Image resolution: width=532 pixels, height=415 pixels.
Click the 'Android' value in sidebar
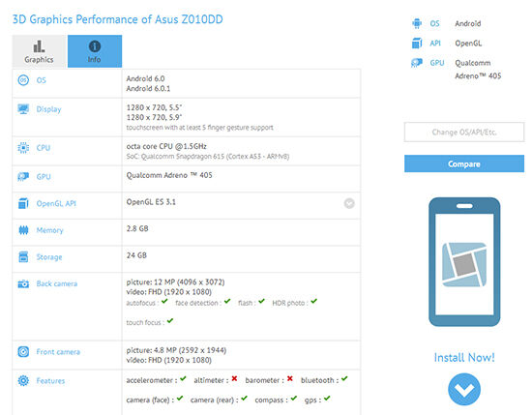coord(468,23)
